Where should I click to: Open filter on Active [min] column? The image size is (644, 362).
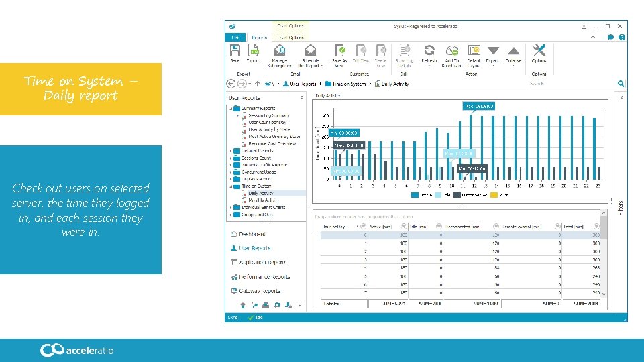coord(404,226)
